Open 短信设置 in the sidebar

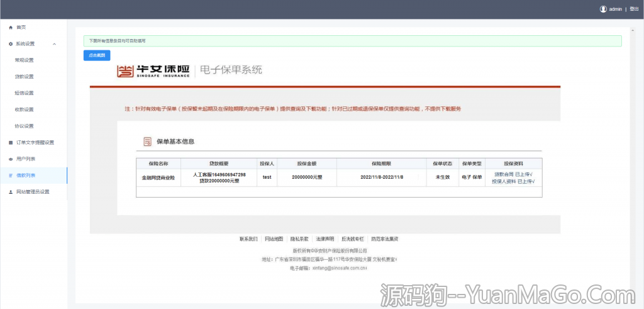click(25, 93)
